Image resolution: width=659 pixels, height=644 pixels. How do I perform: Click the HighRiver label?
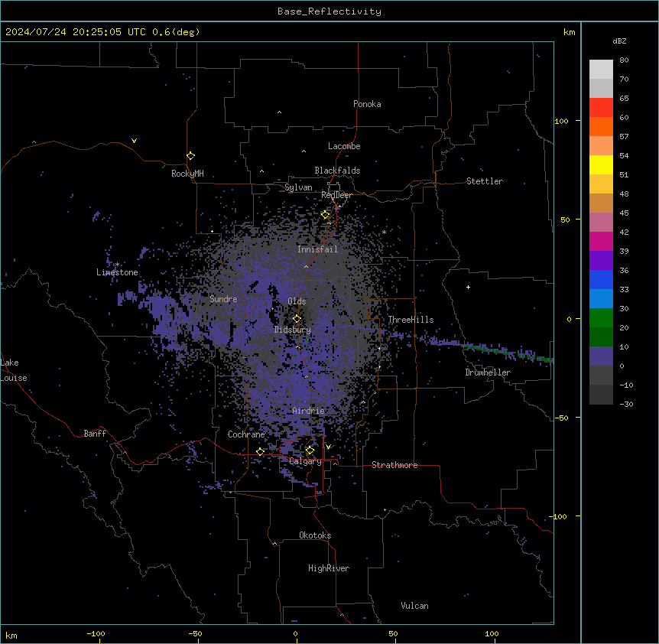[x=329, y=568]
